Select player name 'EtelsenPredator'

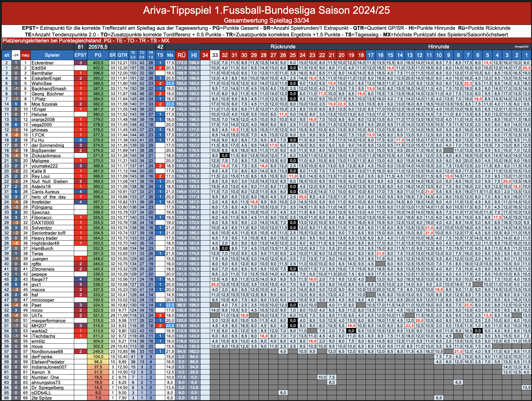pos(48,362)
